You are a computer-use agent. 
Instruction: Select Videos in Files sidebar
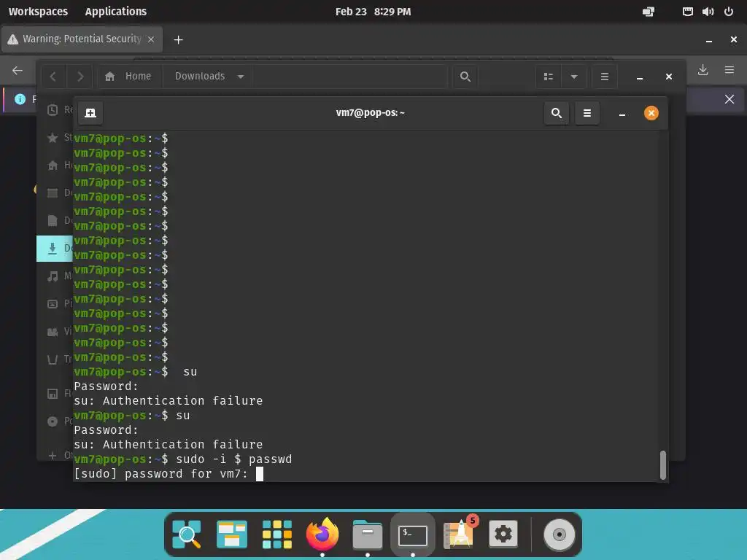point(55,332)
